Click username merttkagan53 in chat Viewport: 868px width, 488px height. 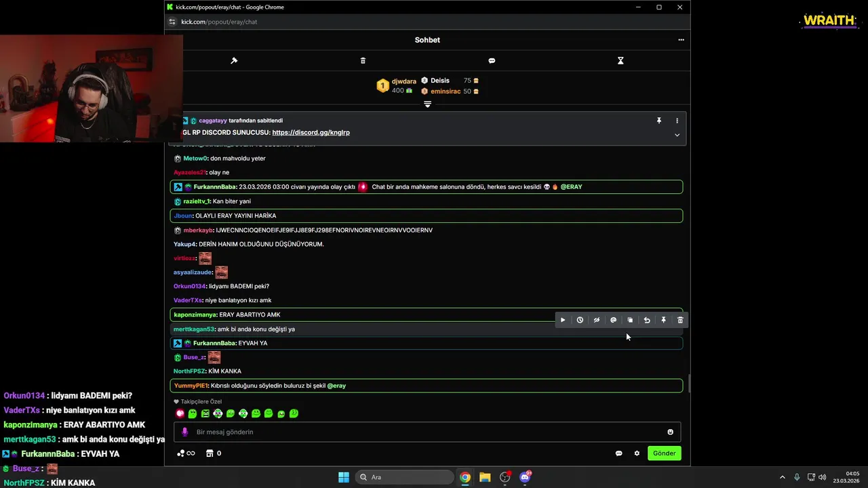tap(194, 329)
